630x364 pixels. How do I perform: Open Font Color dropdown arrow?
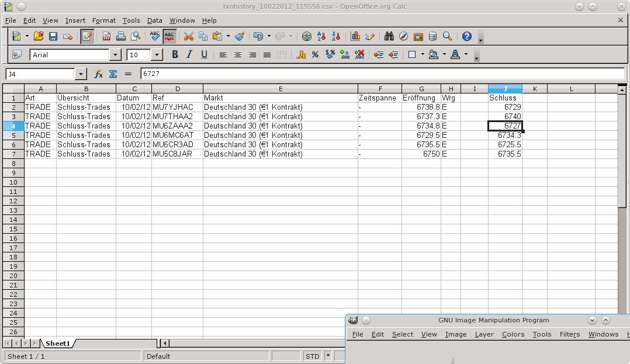point(466,55)
